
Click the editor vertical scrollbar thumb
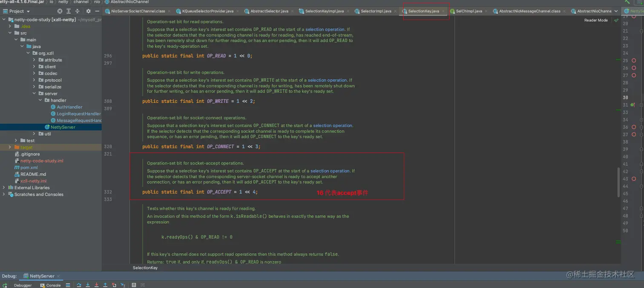(619, 182)
